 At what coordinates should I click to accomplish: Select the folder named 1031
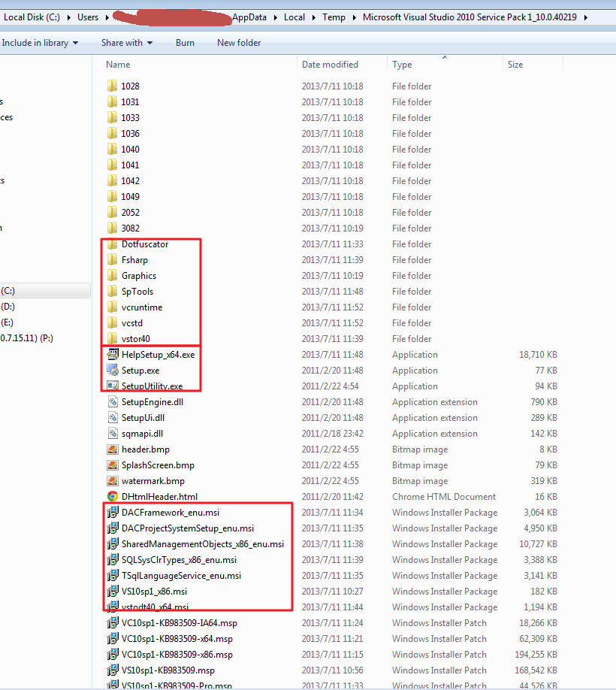click(x=130, y=101)
